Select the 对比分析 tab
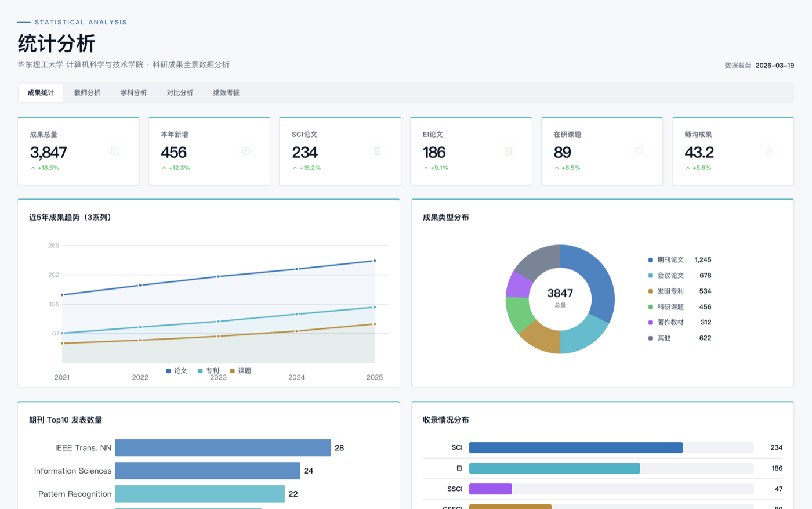Viewport: 812px width, 509px height. tap(180, 93)
